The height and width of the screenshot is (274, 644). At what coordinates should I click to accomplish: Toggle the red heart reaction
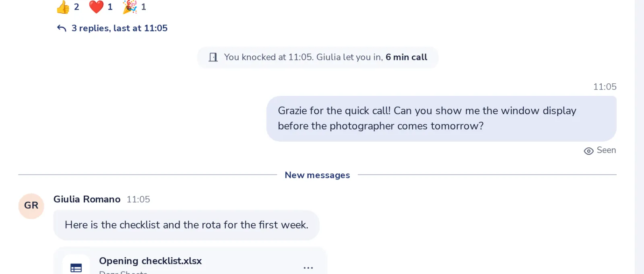101,7
